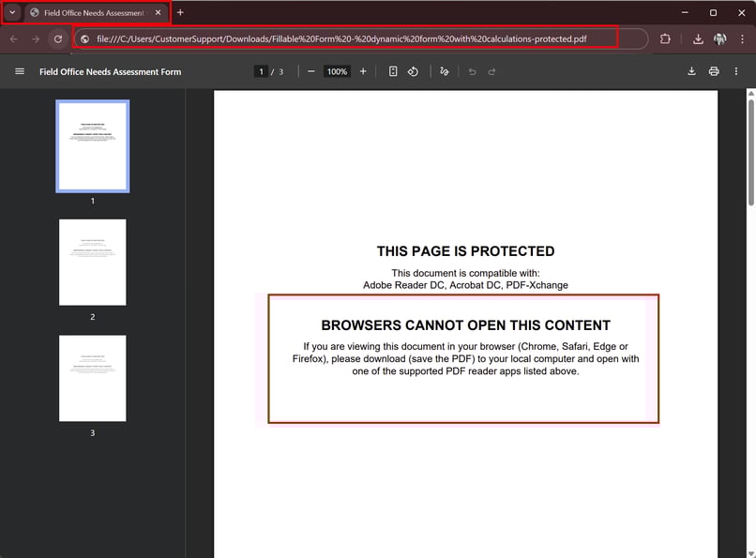Select page 3 thumbnail
The image size is (756, 558).
point(93,379)
